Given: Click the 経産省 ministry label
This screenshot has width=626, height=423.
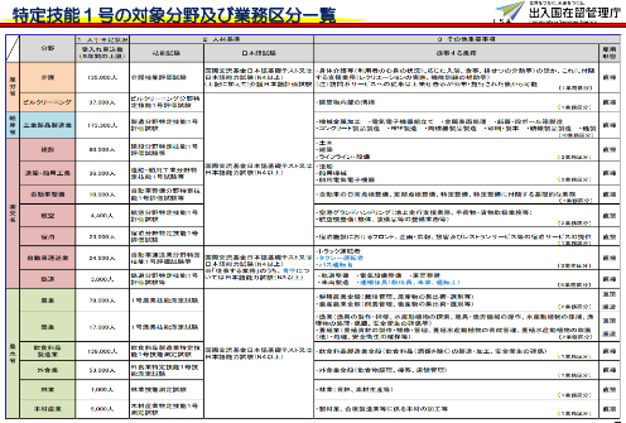Looking at the screenshot, I should pos(12,125).
